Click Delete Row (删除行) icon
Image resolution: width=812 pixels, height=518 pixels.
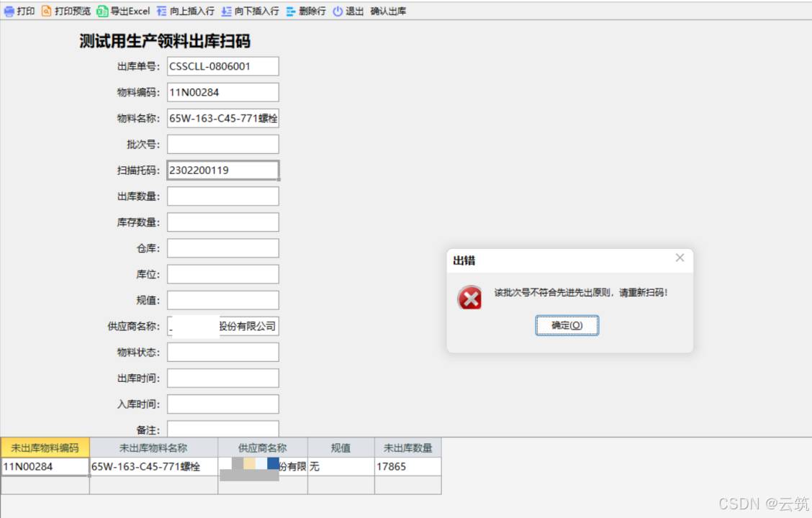point(291,12)
